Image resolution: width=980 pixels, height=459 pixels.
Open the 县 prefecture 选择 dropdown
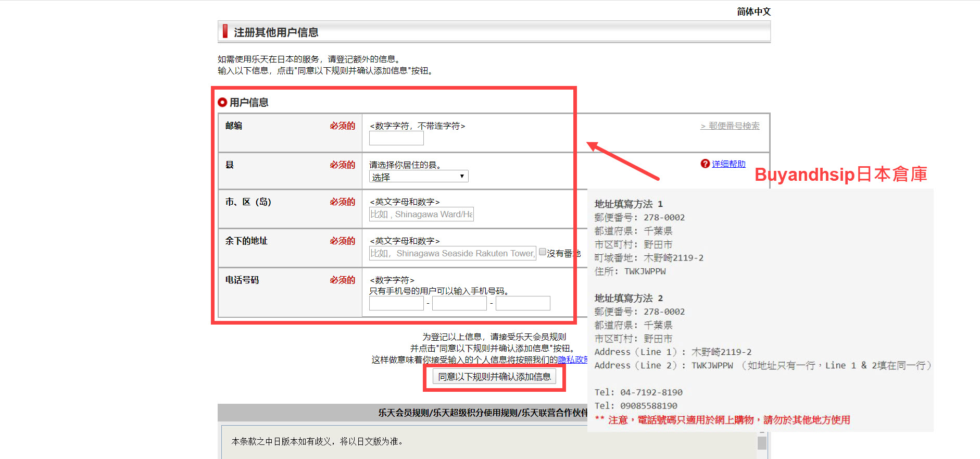(x=419, y=177)
